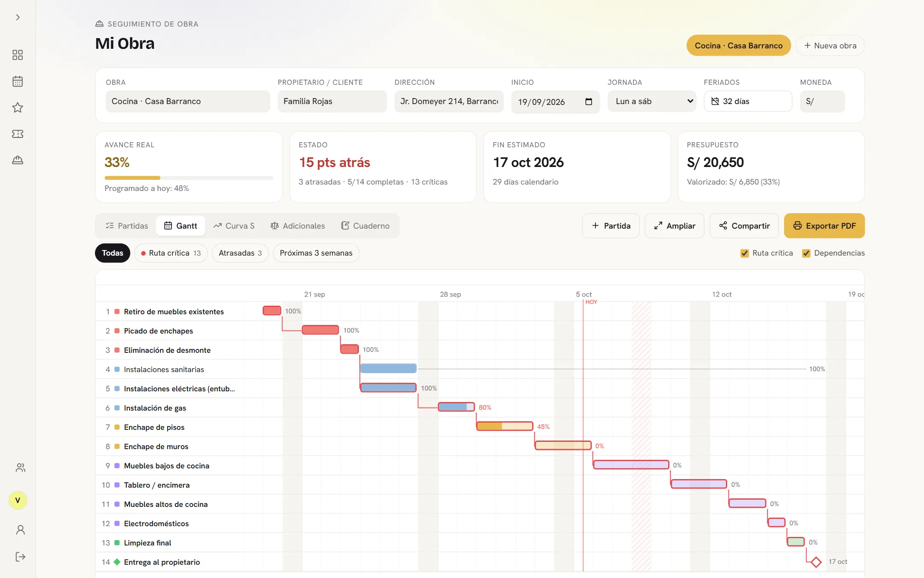
Task: Click the yellow V avatar
Action: point(18,500)
